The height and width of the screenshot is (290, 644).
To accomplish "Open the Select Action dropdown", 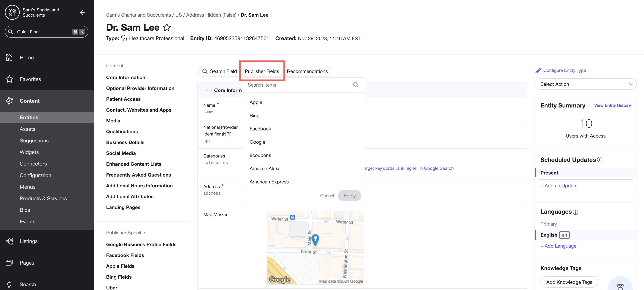I will point(585,84).
